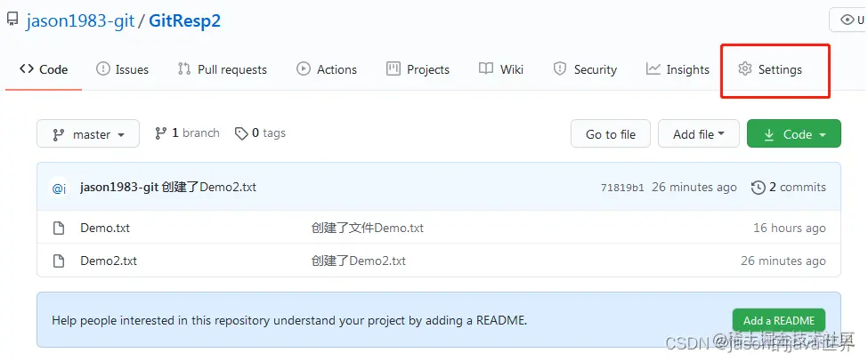Open the Demo2.txt file
This screenshot has height=361, width=868.
109,261
